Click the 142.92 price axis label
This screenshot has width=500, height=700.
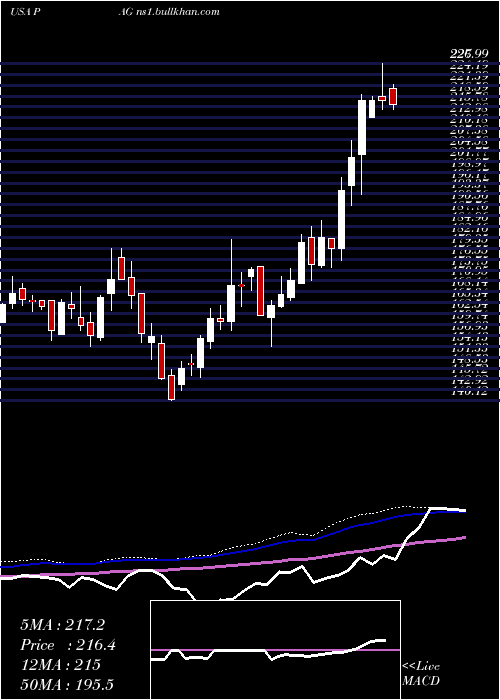(x=468, y=382)
